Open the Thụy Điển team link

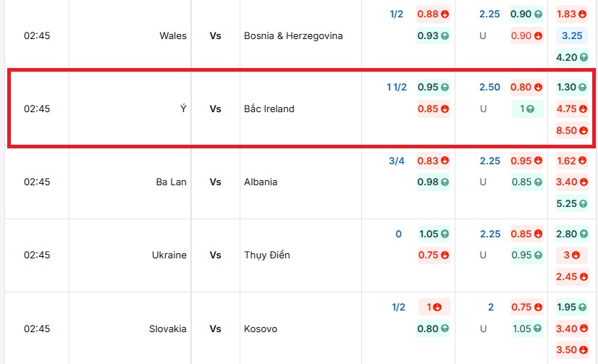click(x=271, y=255)
